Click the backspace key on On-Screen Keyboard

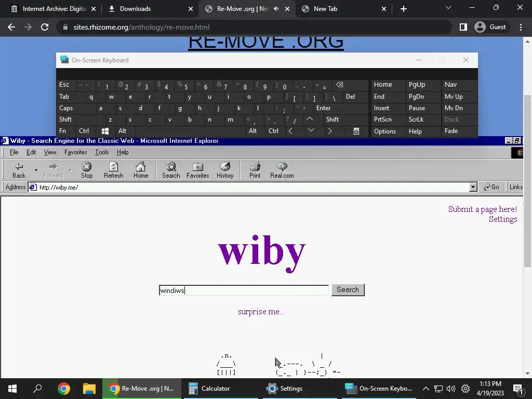click(340, 85)
